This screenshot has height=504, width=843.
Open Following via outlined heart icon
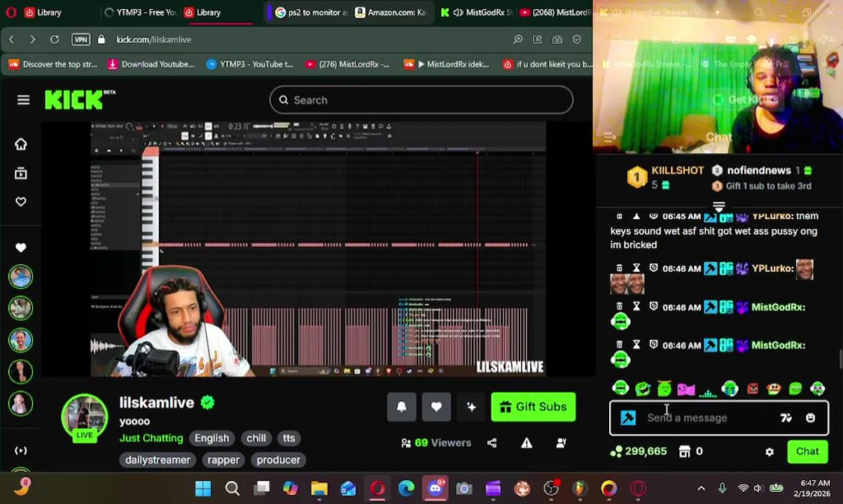coord(21,202)
